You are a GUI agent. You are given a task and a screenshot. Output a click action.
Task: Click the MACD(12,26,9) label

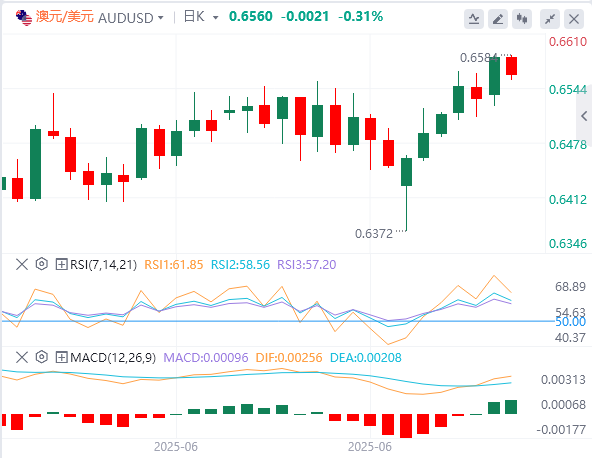(113, 358)
